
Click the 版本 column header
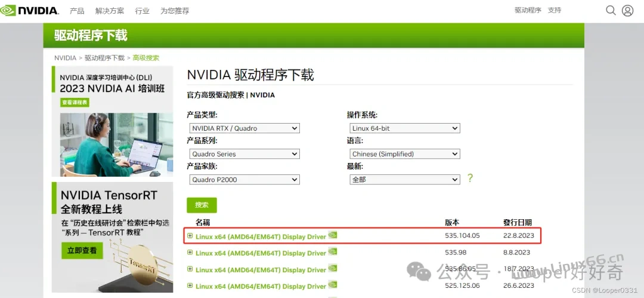tap(452, 223)
